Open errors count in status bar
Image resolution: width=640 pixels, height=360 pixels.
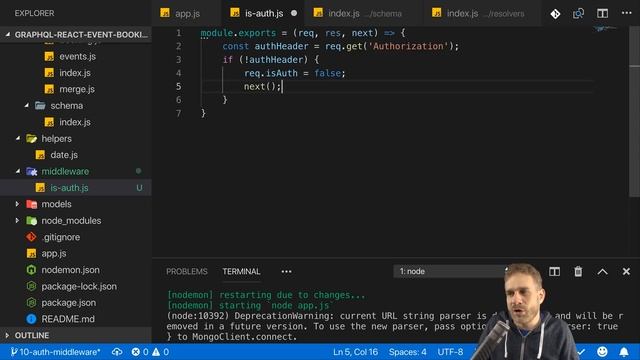(x=140, y=352)
